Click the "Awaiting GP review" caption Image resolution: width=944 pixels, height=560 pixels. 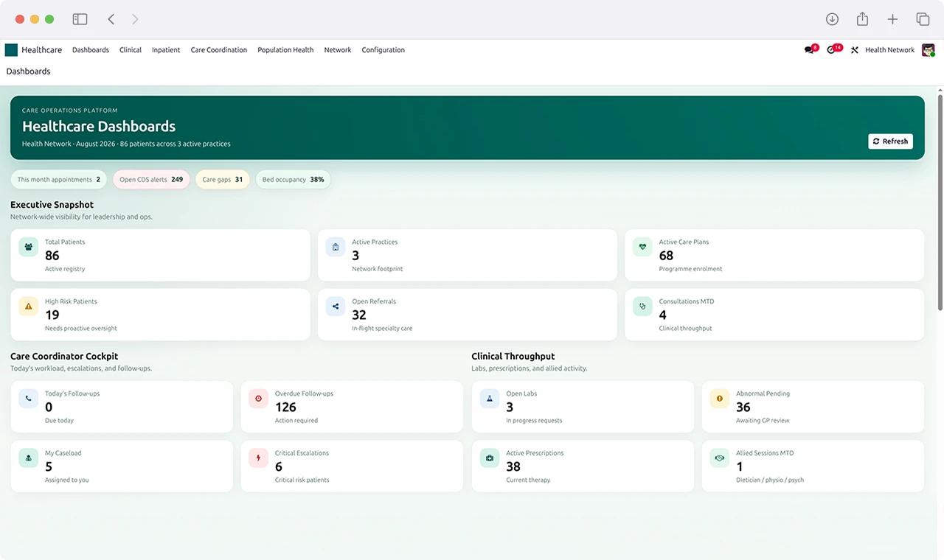(x=763, y=421)
